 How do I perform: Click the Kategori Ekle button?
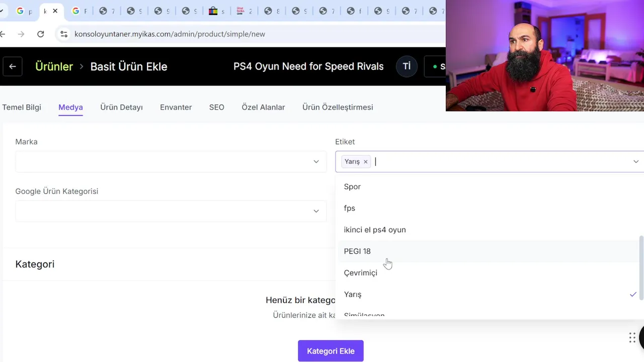click(331, 351)
